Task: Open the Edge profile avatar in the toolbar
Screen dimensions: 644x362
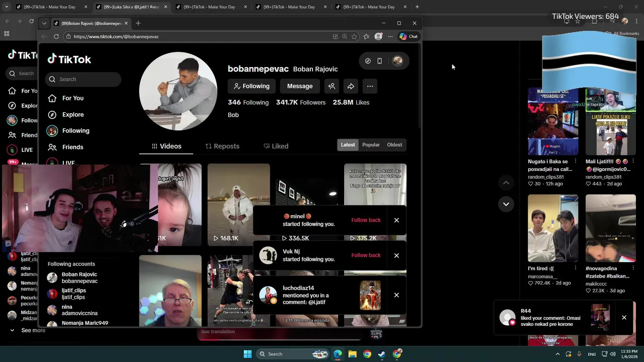Action: [x=378, y=37]
